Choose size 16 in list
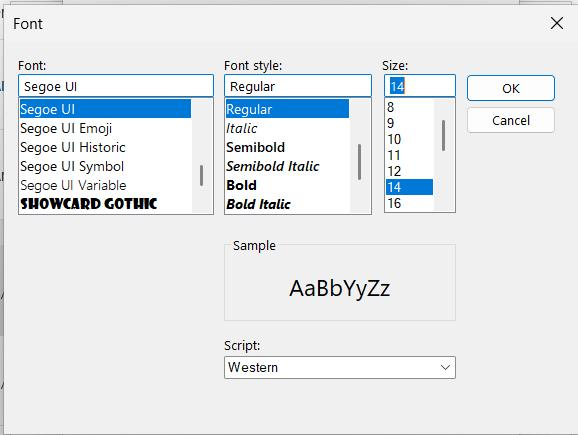Screen dimensions: 578x435 coord(409,203)
